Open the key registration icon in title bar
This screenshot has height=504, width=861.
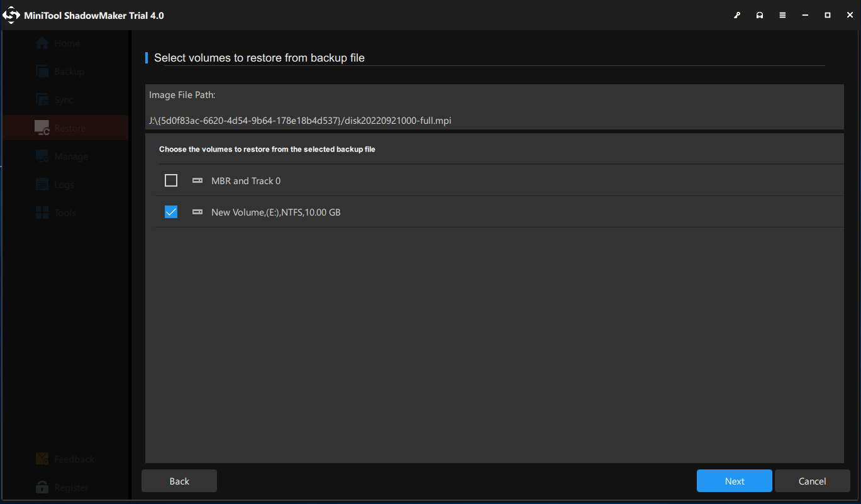(x=737, y=15)
